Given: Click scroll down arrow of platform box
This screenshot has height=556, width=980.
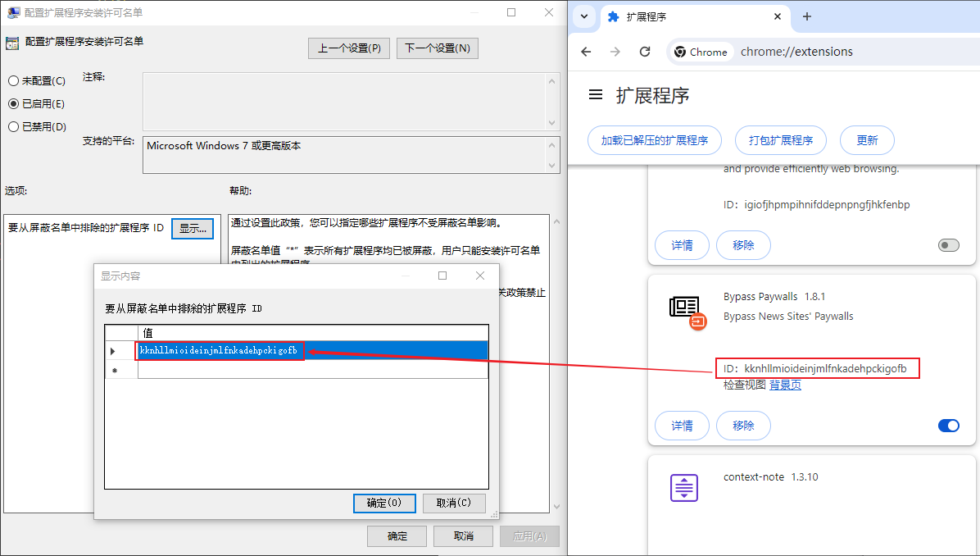Looking at the screenshot, I should click(x=553, y=166).
